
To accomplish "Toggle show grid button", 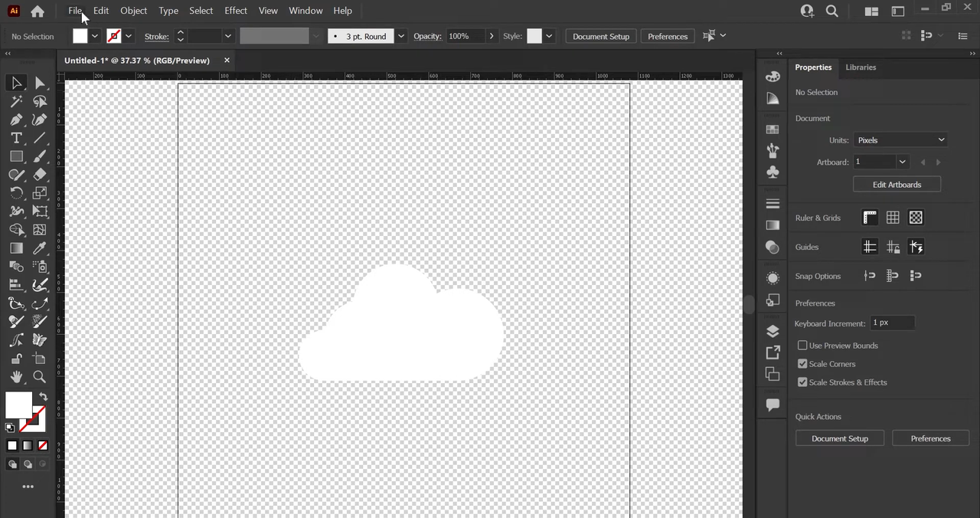I will (x=893, y=218).
